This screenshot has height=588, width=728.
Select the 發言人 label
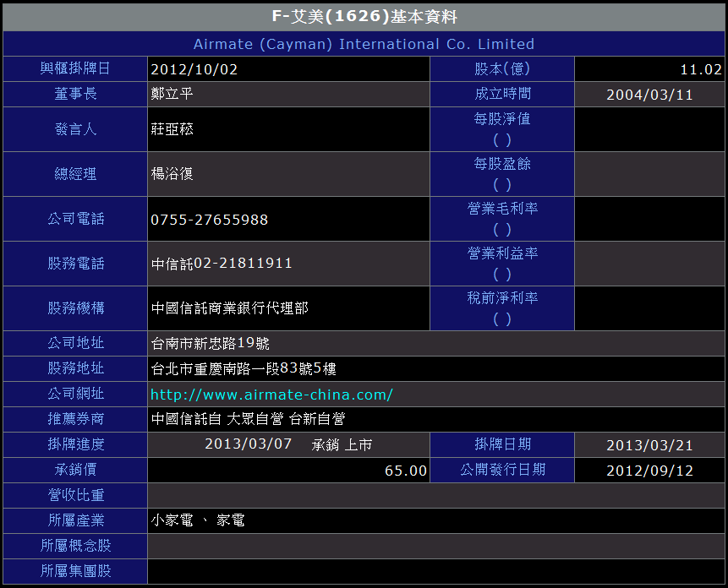click(75, 129)
